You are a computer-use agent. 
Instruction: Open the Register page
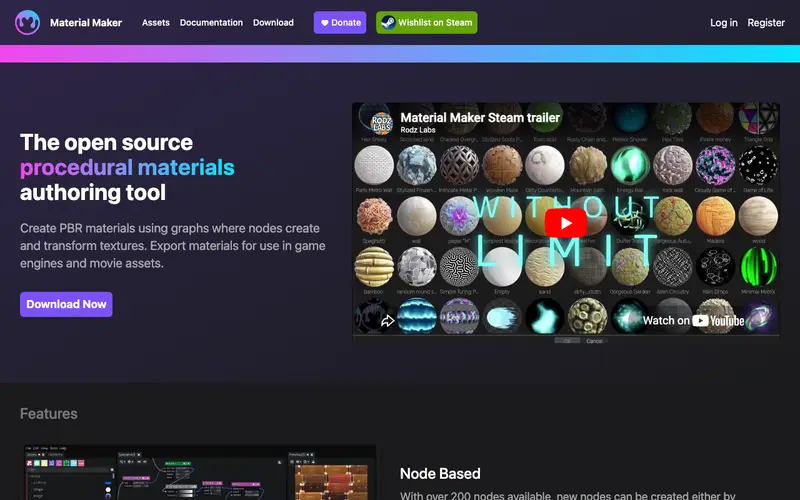pos(766,22)
